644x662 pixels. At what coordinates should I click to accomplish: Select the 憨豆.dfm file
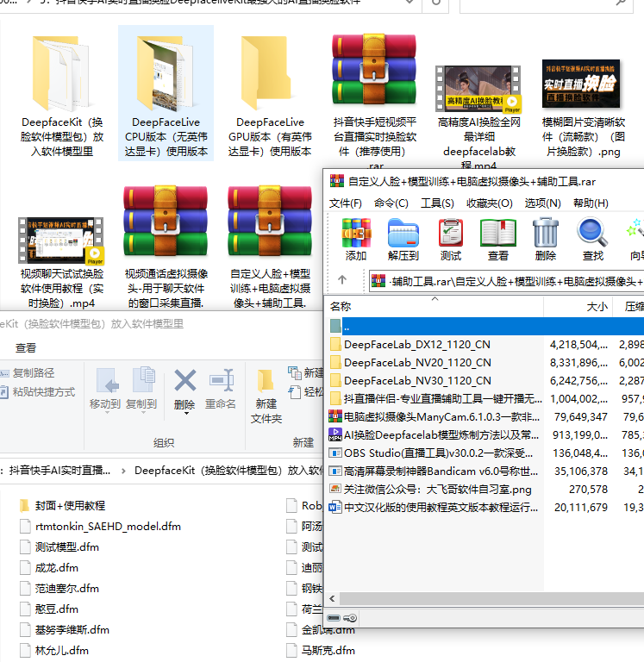49,609
